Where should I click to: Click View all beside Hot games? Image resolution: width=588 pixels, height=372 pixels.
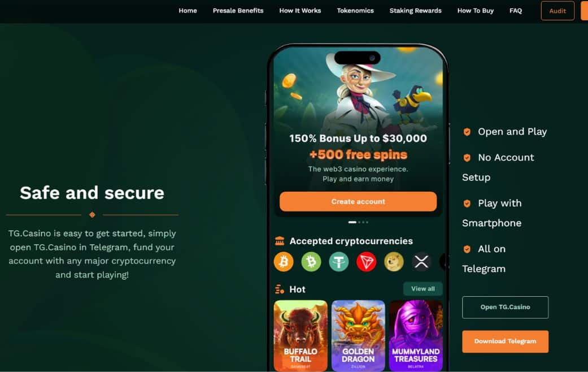pyautogui.click(x=423, y=289)
